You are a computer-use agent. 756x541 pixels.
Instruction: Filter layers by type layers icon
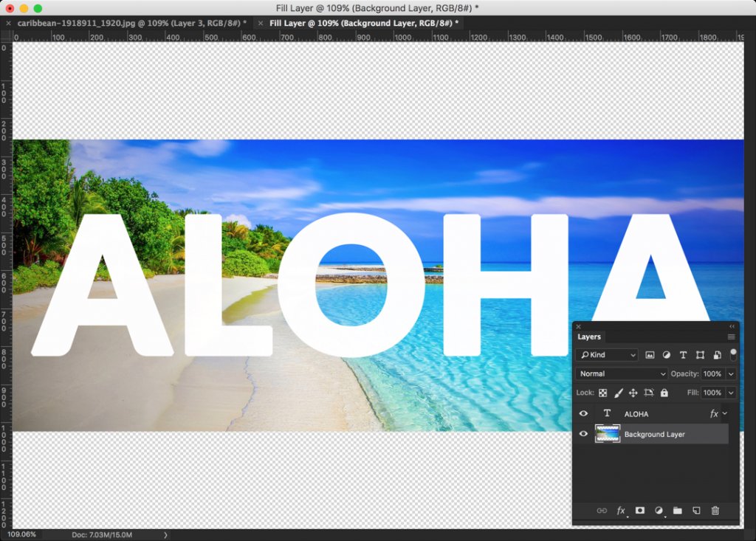click(x=683, y=355)
